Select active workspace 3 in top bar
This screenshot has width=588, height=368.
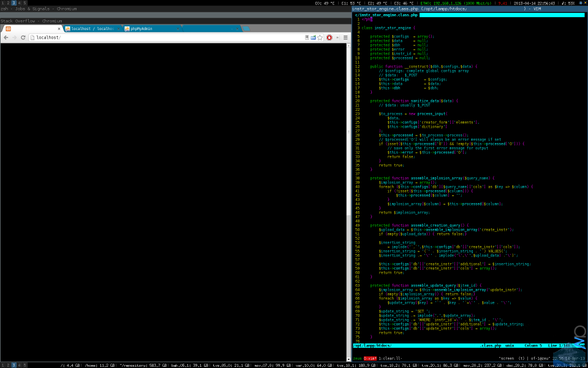pyautogui.click(x=14, y=2)
